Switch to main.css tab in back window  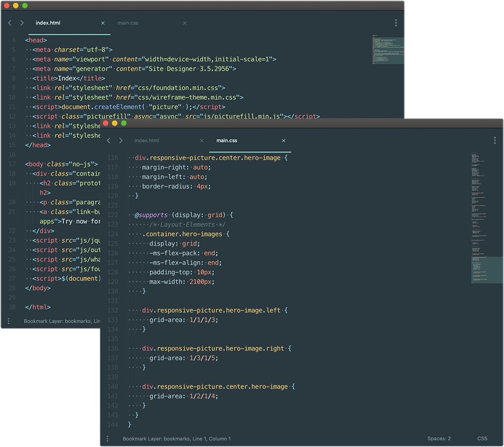128,23
